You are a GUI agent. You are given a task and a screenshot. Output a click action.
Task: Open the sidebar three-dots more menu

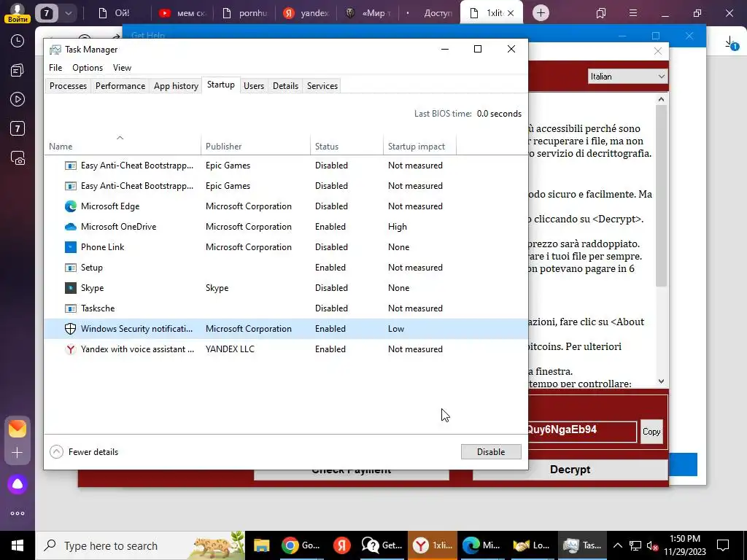18,513
